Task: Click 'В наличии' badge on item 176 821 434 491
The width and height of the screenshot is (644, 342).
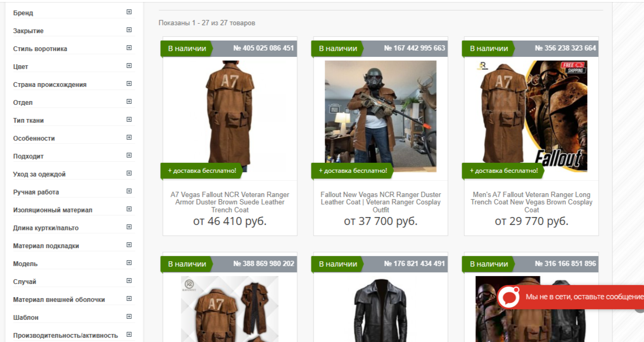Action: click(338, 264)
